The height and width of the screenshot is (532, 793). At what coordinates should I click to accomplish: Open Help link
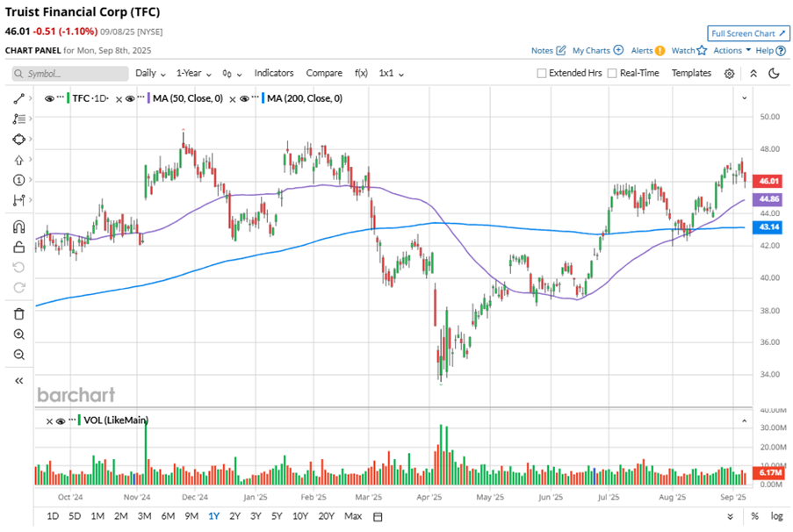point(771,51)
